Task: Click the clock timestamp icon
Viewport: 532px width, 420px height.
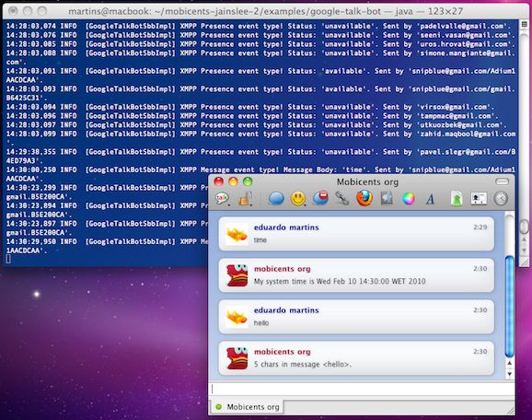Action: click(501, 199)
